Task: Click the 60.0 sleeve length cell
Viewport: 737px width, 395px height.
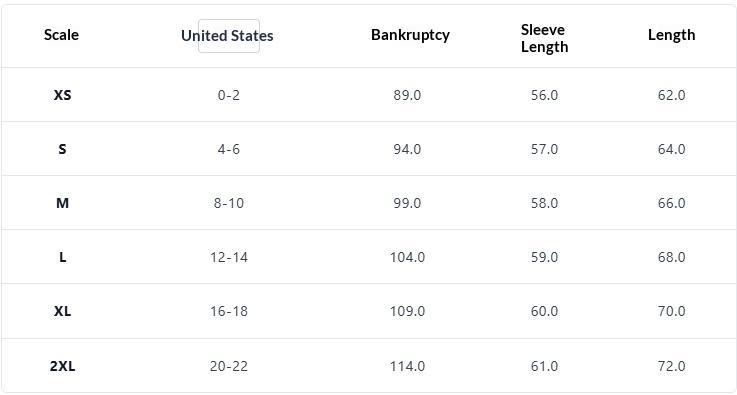Action: coord(544,311)
